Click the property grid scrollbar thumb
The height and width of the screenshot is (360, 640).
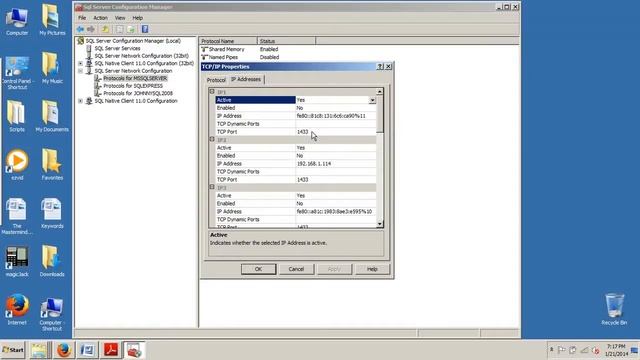(x=380, y=114)
